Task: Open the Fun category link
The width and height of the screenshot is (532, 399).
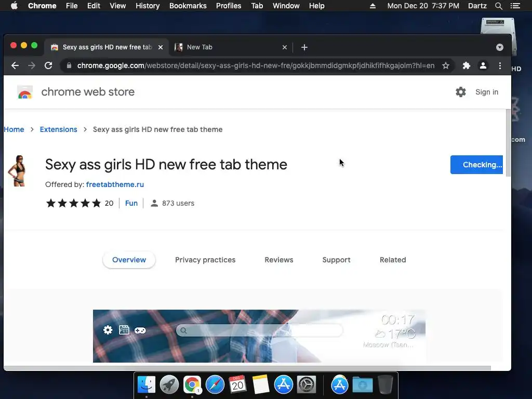Action: click(x=131, y=203)
